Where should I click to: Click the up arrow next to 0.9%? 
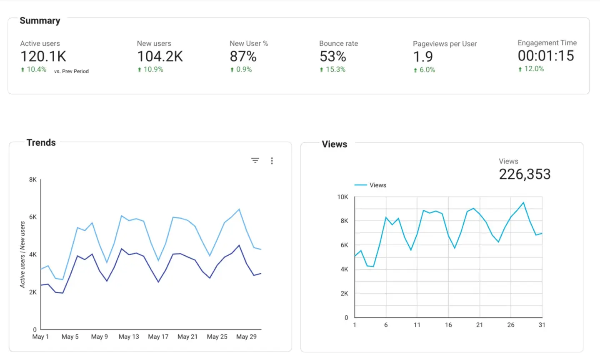(x=232, y=70)
